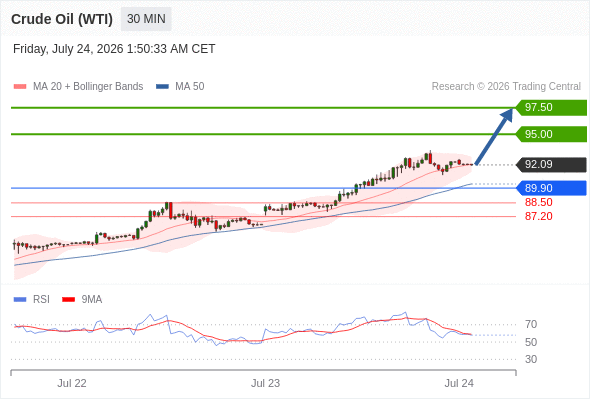This screenshot has width=590, height=400.
Task: Click the Jul 24 date axis label
Action: point(459,383)
